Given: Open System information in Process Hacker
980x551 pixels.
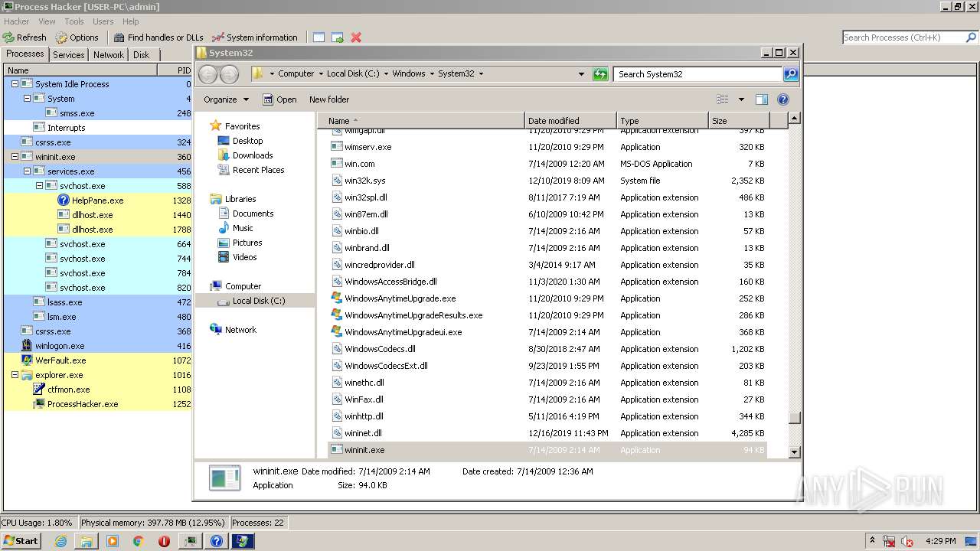Looking at the screenshot, I should [255, 37].
